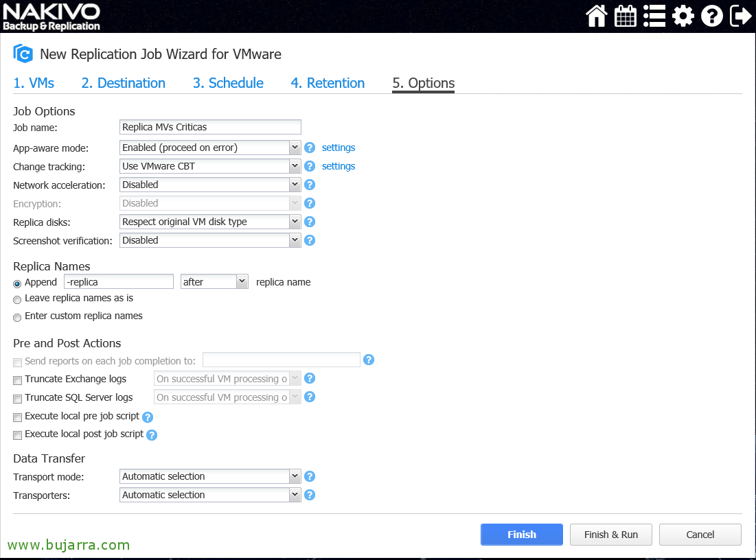
Task: Go back to the 2. Destination tab
Action: 124,83
